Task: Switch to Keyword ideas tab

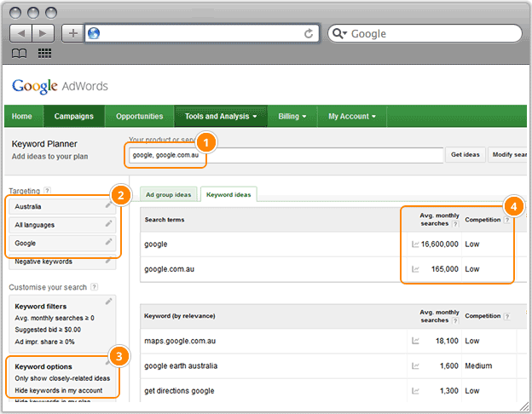Action: pyautogui.click(x=228, y=194)
